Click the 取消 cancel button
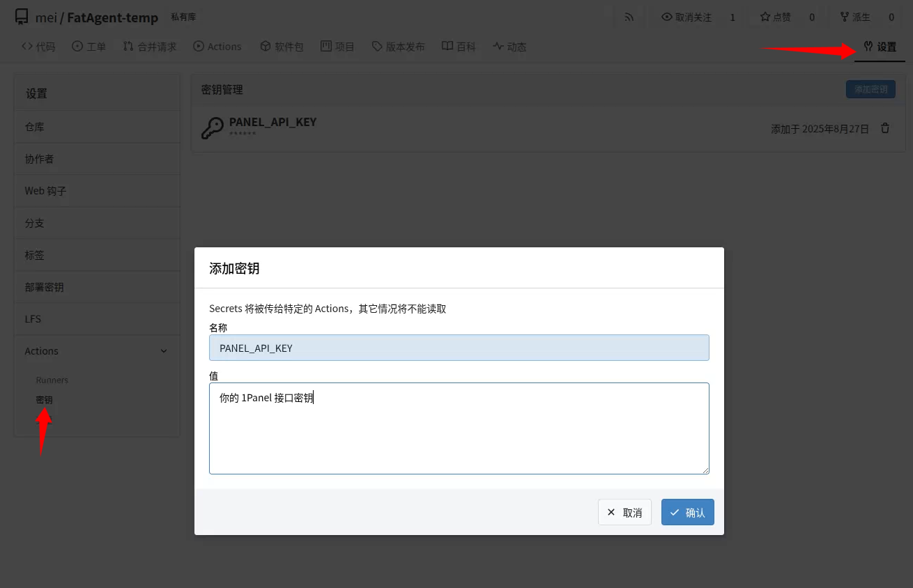The image size is (913, 588). (624, 512)
